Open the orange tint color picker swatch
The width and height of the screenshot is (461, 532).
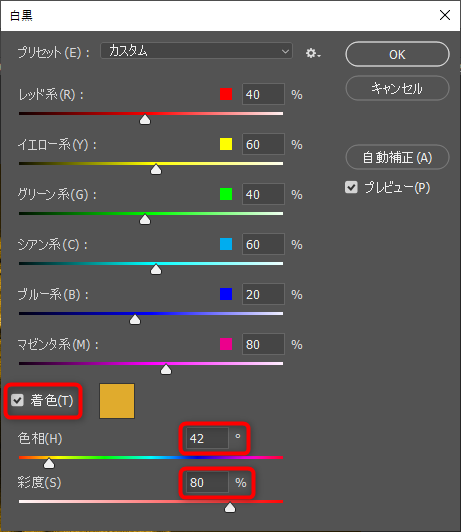point(117,401)
